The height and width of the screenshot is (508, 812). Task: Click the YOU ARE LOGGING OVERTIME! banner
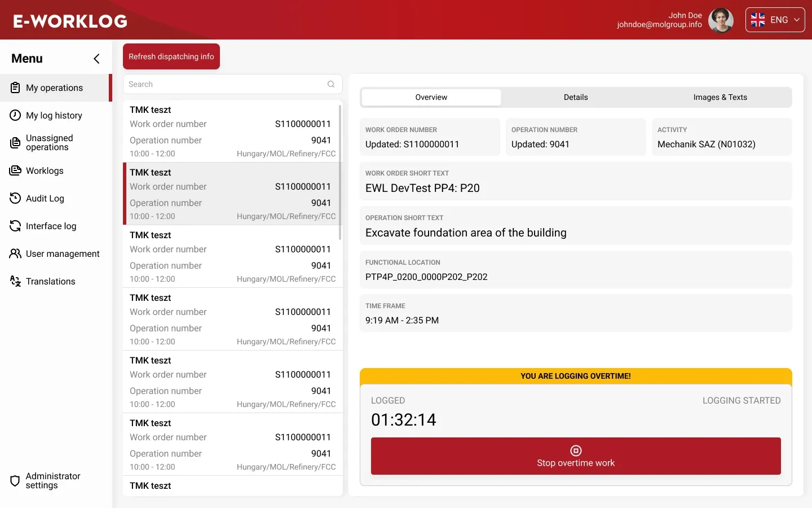click(x=576, y=376)
